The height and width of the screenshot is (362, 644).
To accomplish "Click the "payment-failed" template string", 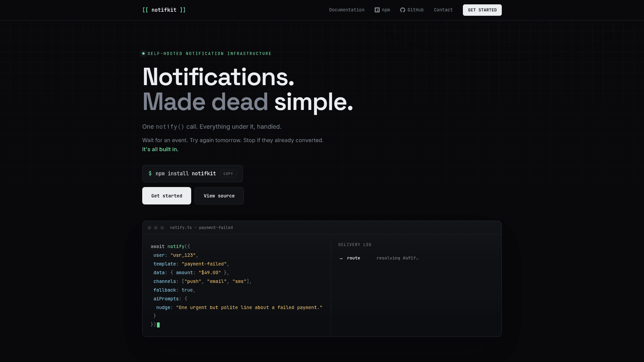I will click(x=204, y=264).
